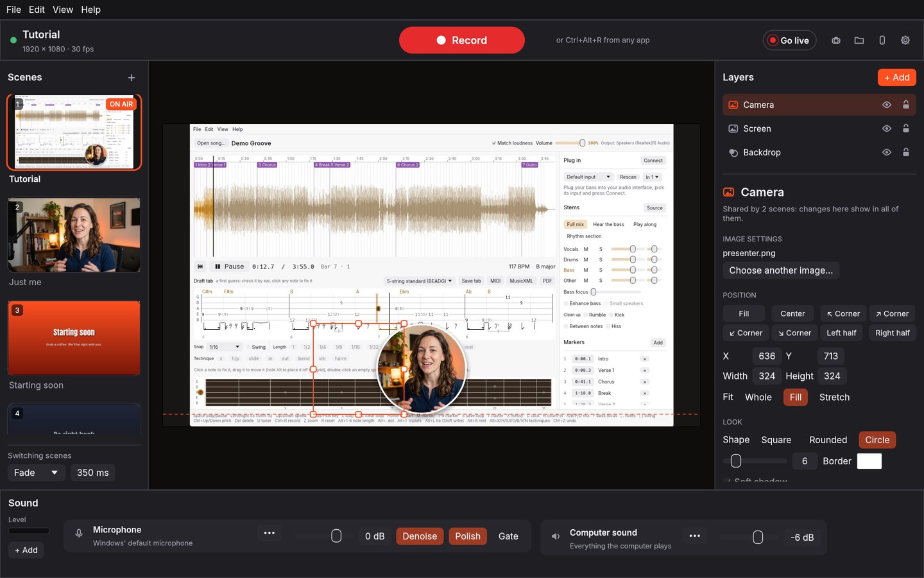Click the Microphone source icon

click(79, 533)
